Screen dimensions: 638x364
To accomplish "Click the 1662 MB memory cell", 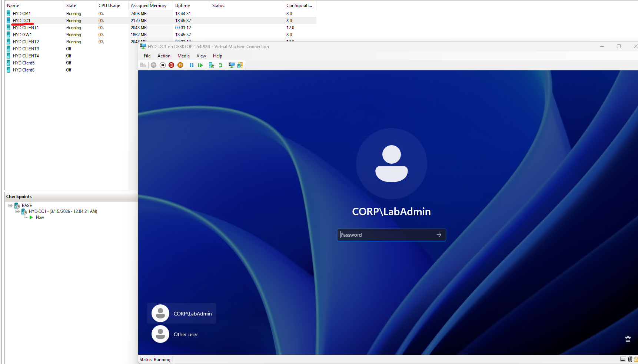I will (x=139, y=35).
